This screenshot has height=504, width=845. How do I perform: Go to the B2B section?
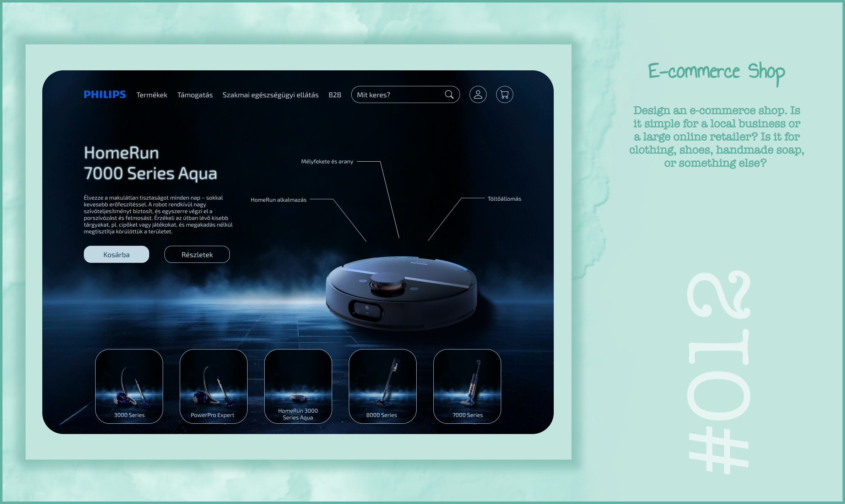(335, 95)
